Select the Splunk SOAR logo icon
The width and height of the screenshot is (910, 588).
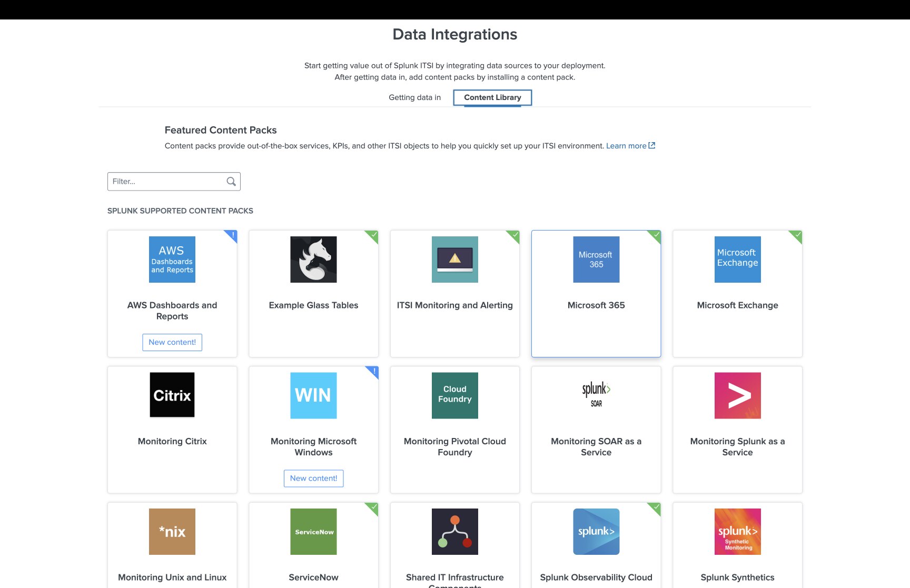click(596, 395)
